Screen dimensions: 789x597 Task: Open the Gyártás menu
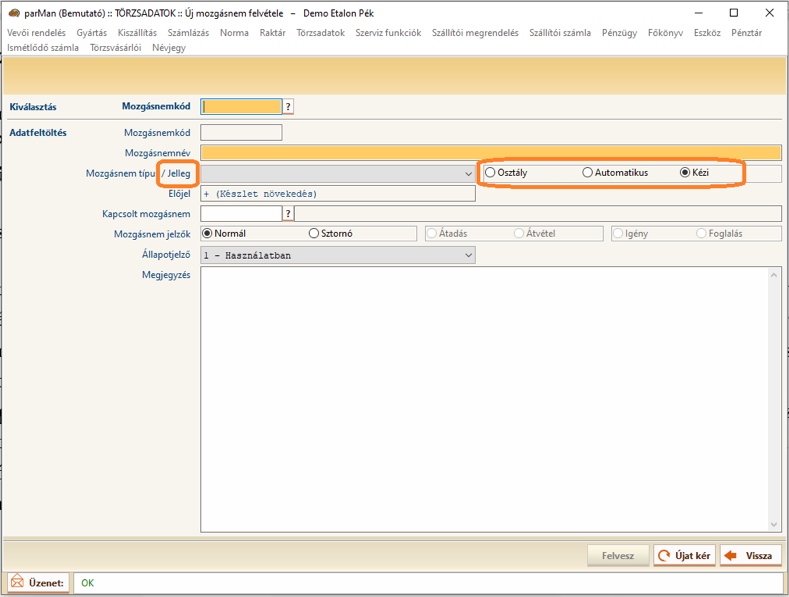tap(92, 33)
